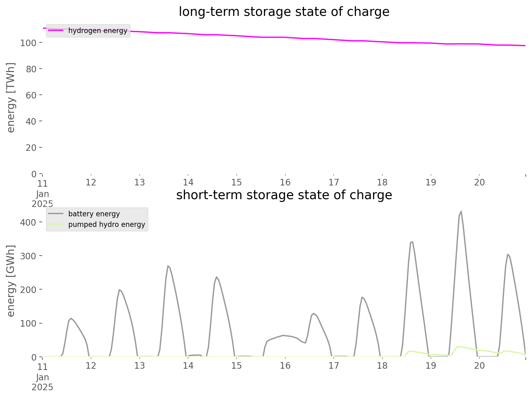Click the 'short-term storage state of charge' title
Viewport: 532px width, 398px height.
pos(284,195)
